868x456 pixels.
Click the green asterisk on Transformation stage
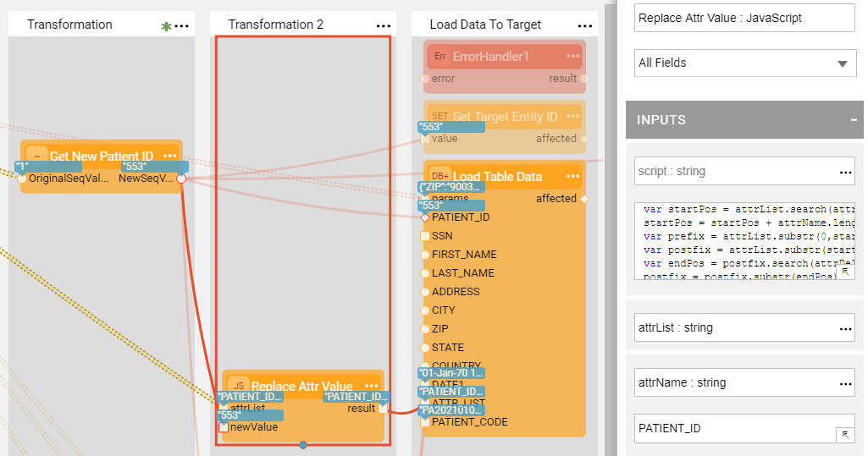tap(166, 26)
